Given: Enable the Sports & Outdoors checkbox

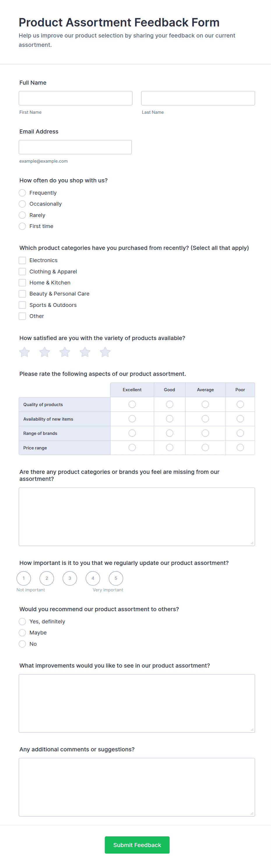Looking at the screenshot, I should (22, 305).
